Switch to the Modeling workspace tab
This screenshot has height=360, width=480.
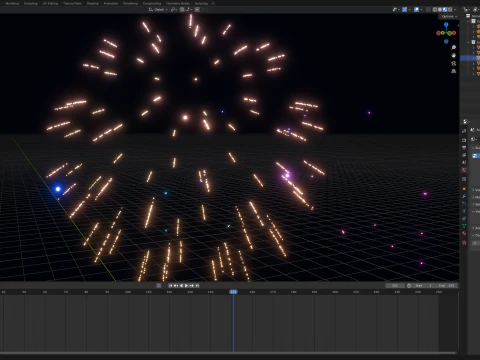pyautogui.click(x=12, y=3)
